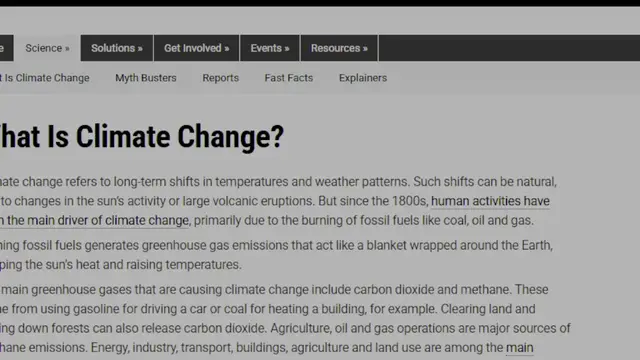Open the Resources navigation menu
640x360 pixels.
tap(339, 48)
